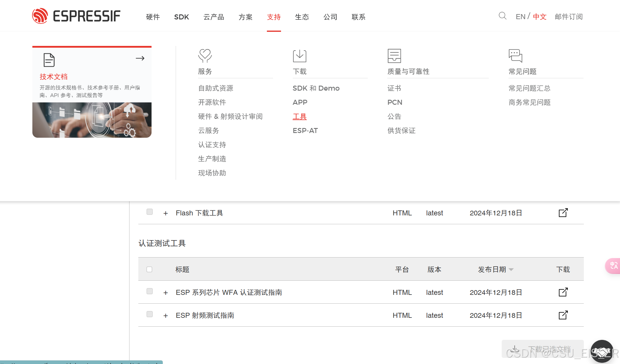Open the 硬件 navigation menu
Image resolution: width=620 pixels, height=364 pixels.
pyautogui.click(x=153, y=17)
